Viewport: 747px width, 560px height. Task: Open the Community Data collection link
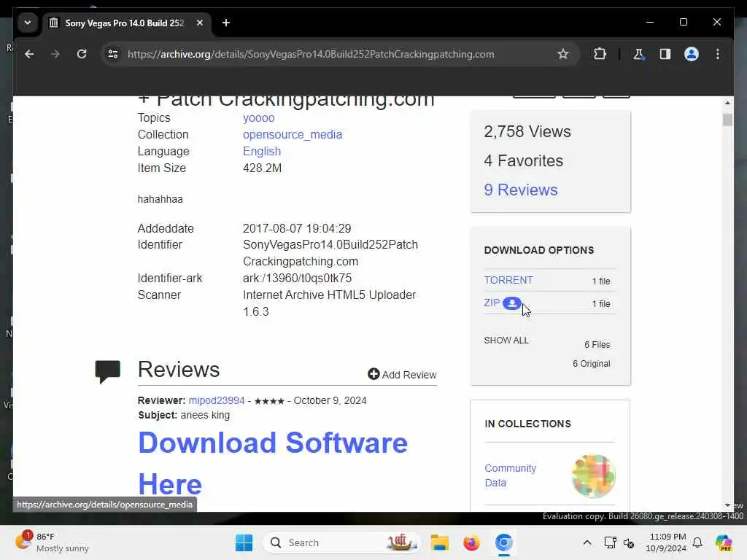510,475
